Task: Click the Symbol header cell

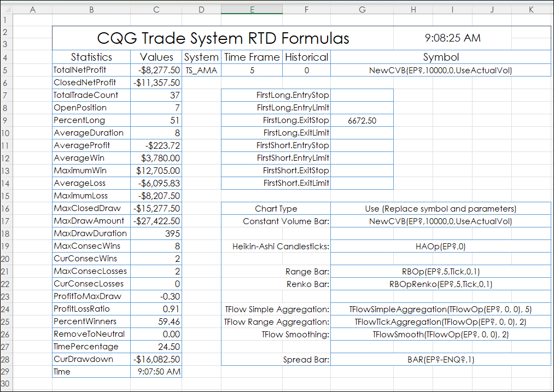Action: point(441,57)
